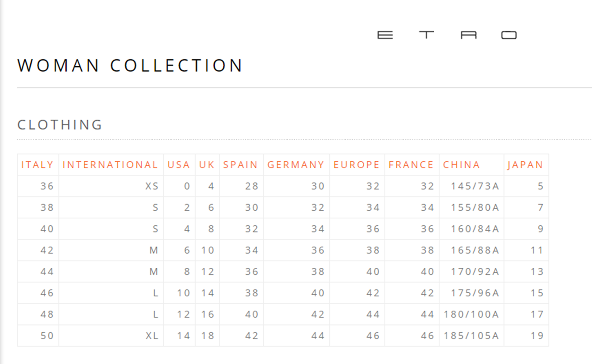The image size is (592, 364).
Task: Click the EUROPE column header
Action: click(x=357, y=165)
